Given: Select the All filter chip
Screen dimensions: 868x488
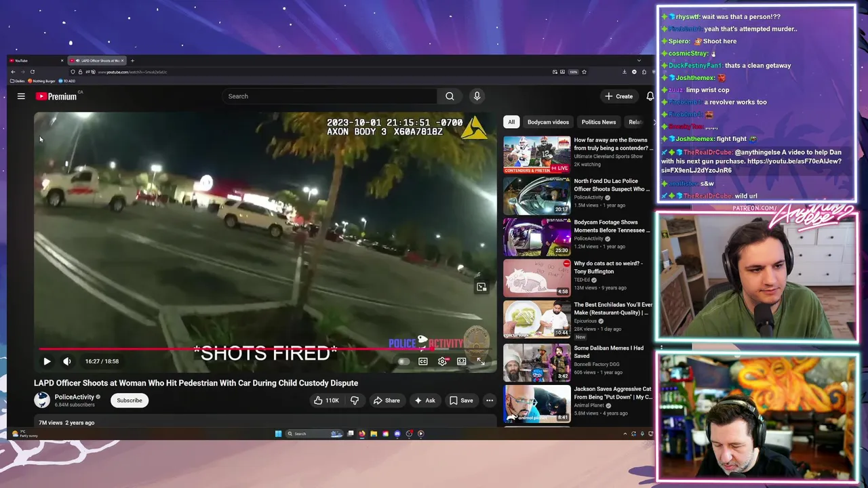Looking at the screenshot, I should (511, 122).
